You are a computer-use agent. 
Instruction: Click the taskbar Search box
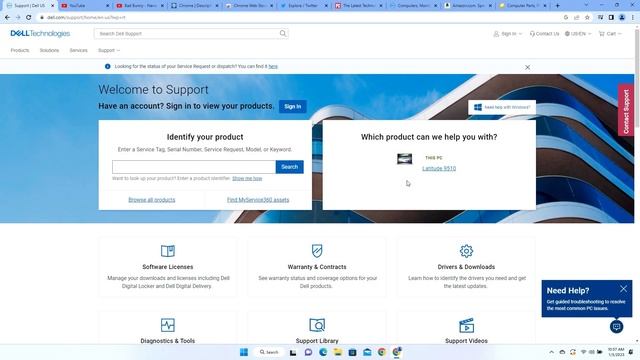pos(269,352)
